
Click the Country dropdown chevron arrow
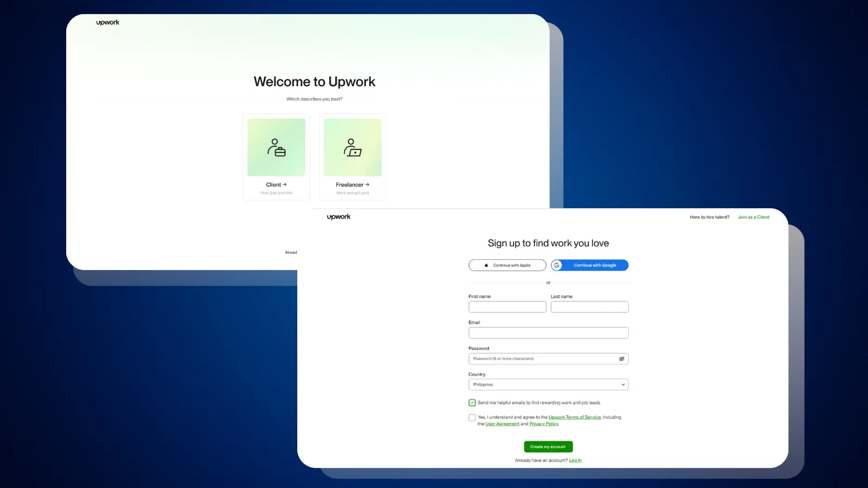(623, 384)
